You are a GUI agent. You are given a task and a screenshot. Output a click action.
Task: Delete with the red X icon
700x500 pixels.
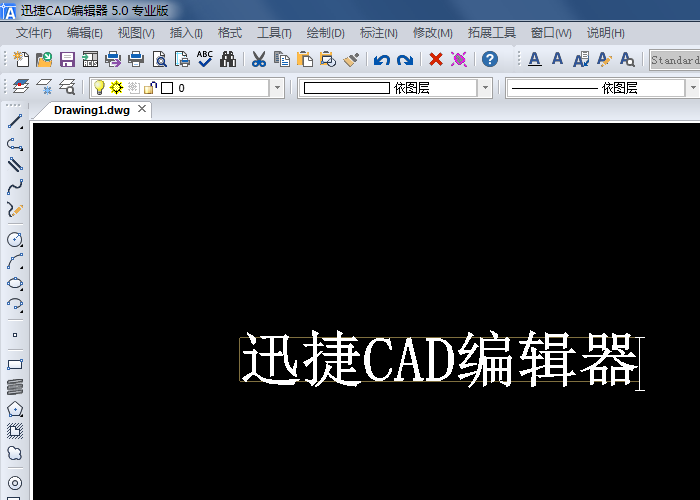(x=436, y=59)
